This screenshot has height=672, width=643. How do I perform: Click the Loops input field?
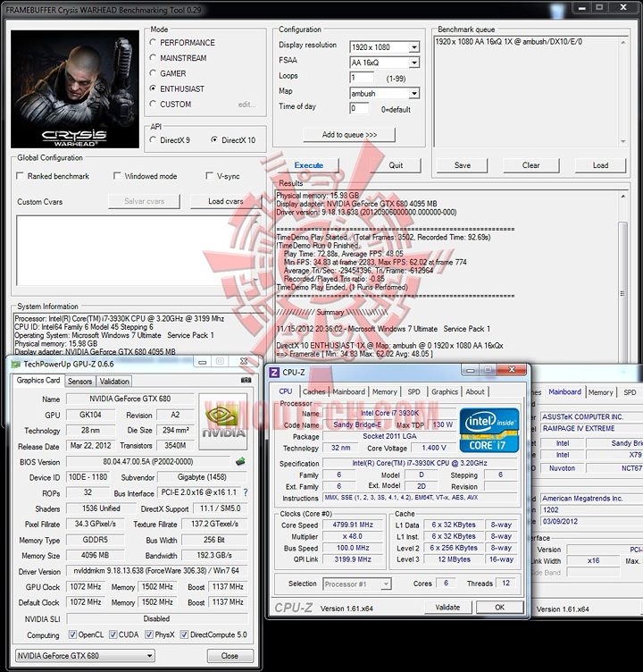point(362,78)
